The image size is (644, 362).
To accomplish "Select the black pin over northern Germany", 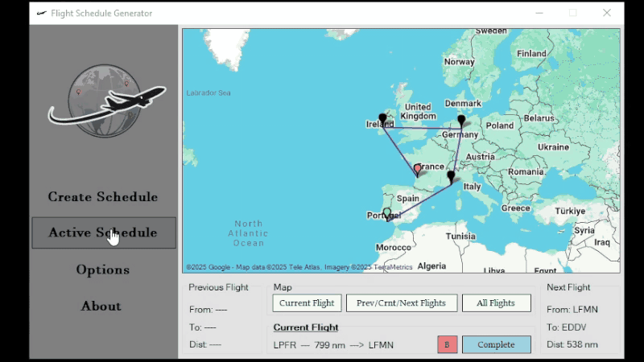I will (x=461, y=121).
